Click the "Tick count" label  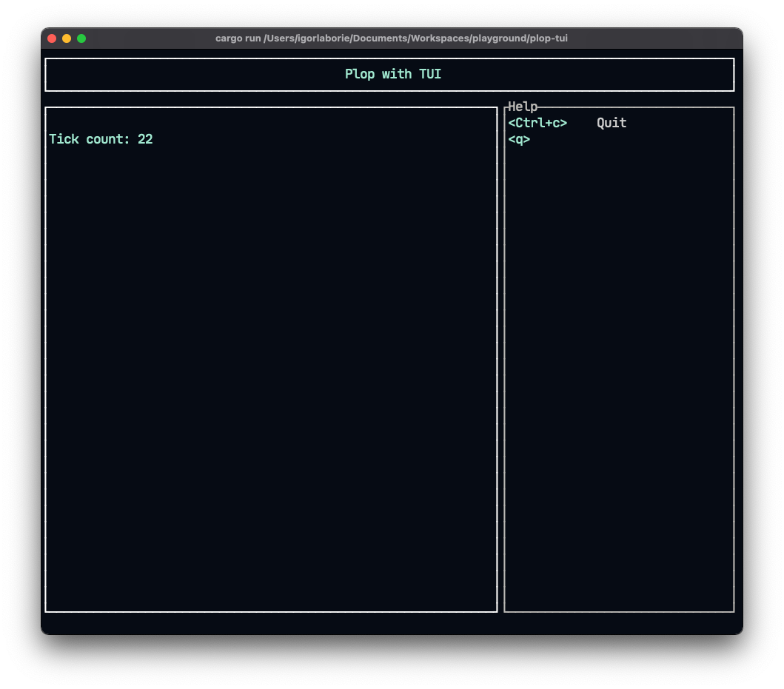89,139
